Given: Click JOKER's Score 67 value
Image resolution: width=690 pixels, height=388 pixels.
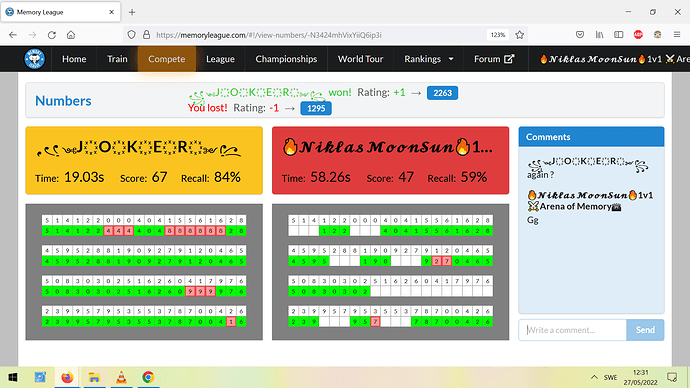Looking at the screenshot, I should pyautogui.click(x=159, y=177).
